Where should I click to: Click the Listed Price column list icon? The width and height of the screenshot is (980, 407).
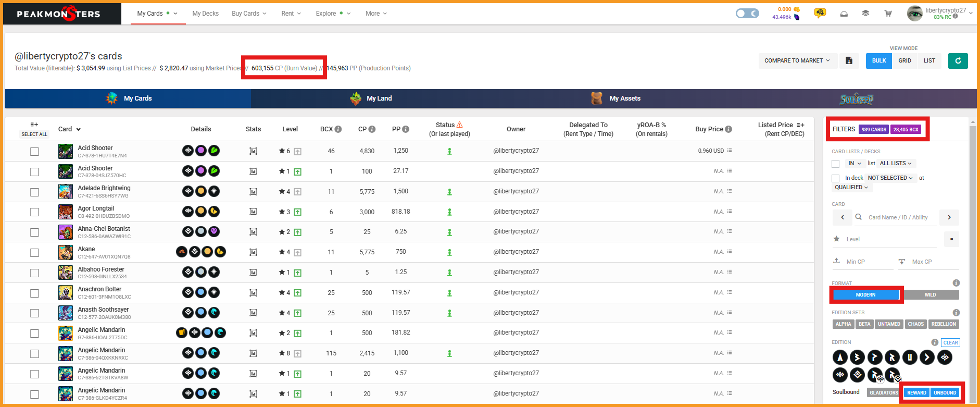coord(800,125)
